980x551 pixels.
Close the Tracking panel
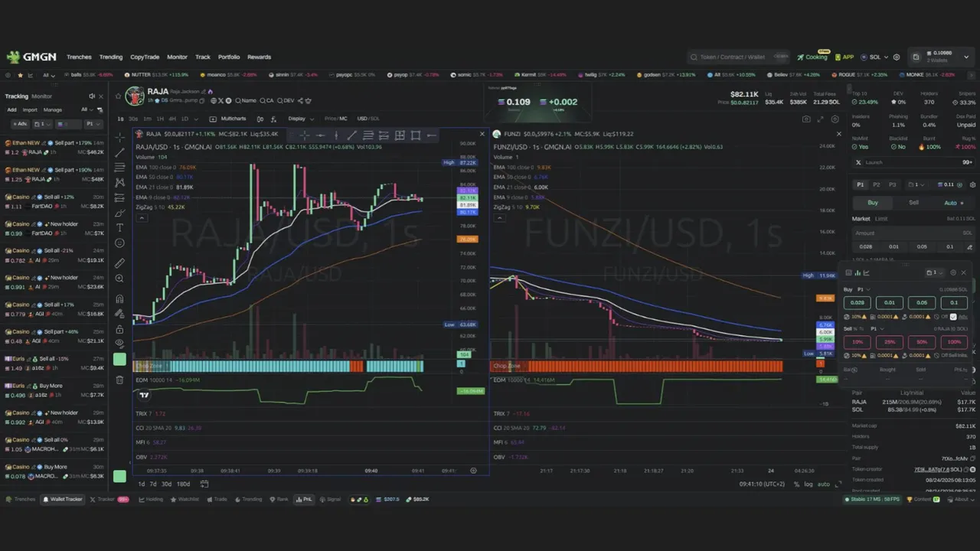[102, 96]
